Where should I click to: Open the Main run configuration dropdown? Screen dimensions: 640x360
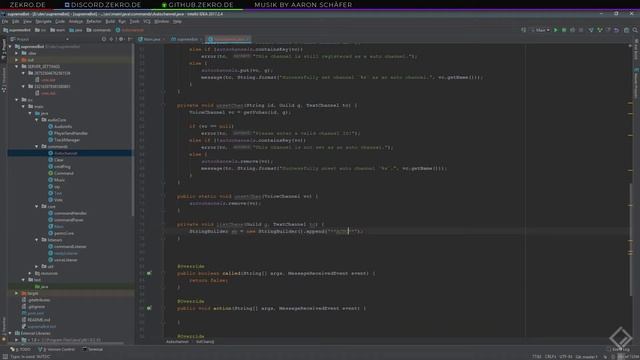(x=540, y=30)
